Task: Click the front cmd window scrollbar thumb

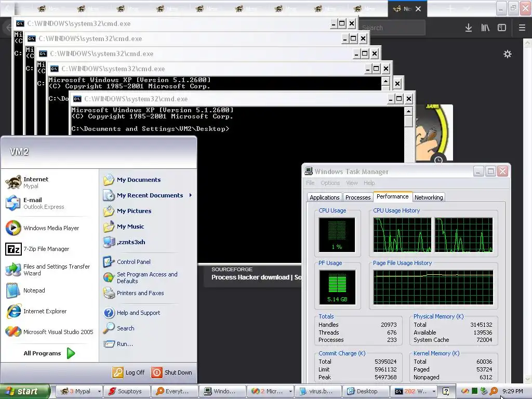Action: 408,122
